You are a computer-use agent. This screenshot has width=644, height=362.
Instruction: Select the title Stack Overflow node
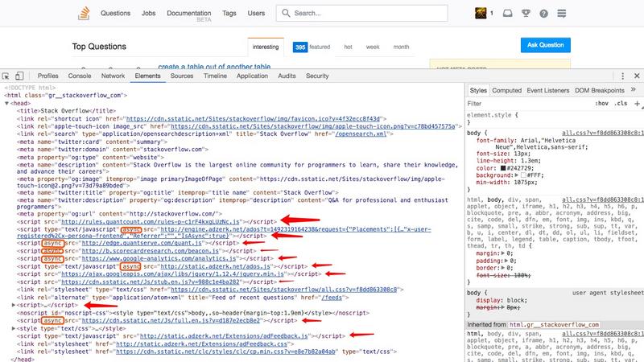click(66, 111)
